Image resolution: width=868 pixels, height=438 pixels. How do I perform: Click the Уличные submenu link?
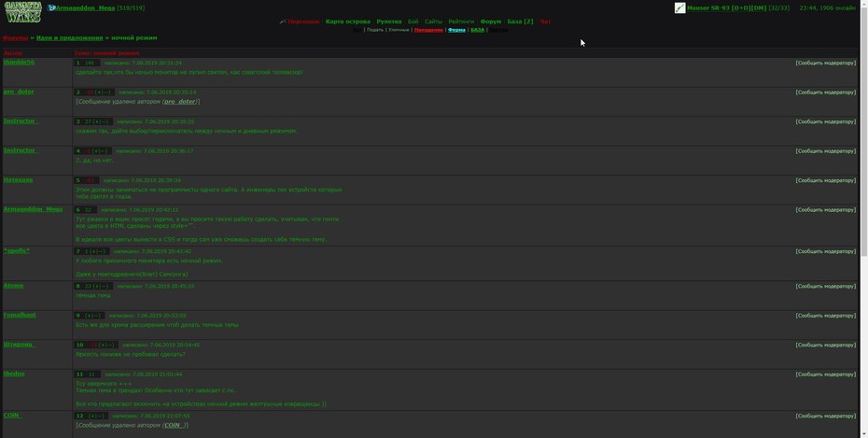point(399,30)
